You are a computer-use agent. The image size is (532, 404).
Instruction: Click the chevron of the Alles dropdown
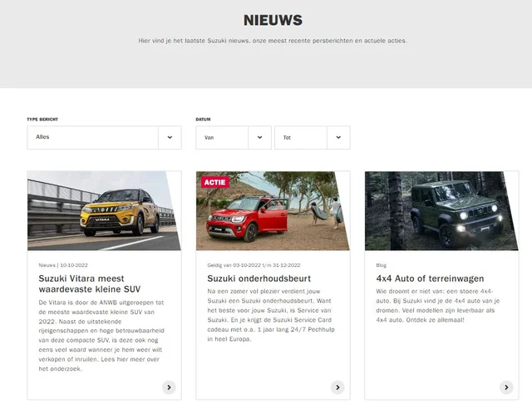click(170, 137)
